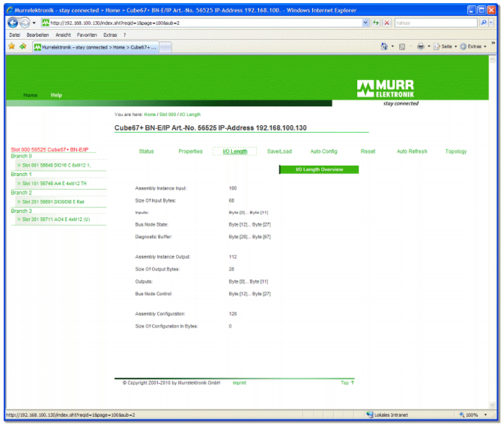Select Slot 000 56525 Cube67+ BN-E/IP

(50, 149)
